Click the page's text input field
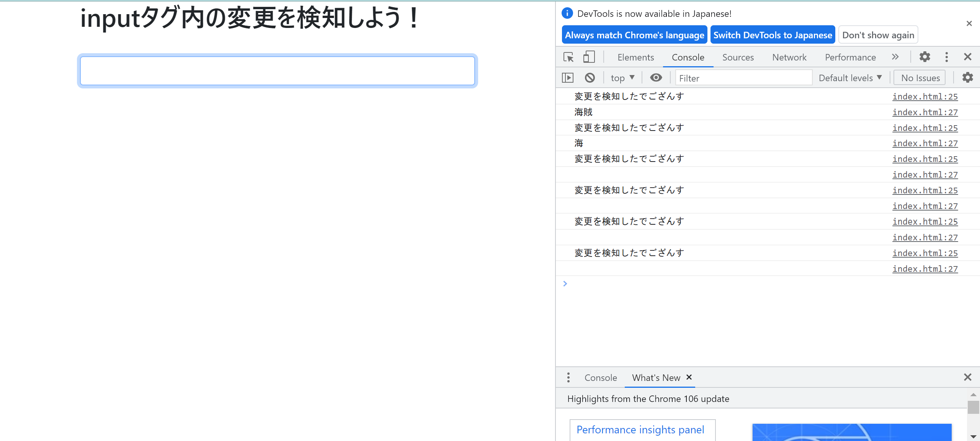Screen dimensions: 980x441 [x=277, y=71]
